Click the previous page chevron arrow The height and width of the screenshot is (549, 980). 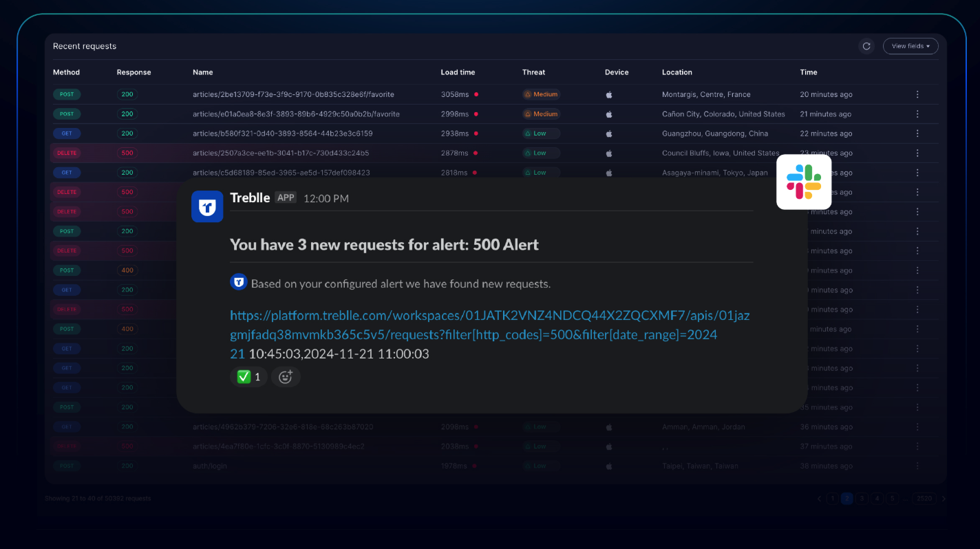click(x=819, y=498)
